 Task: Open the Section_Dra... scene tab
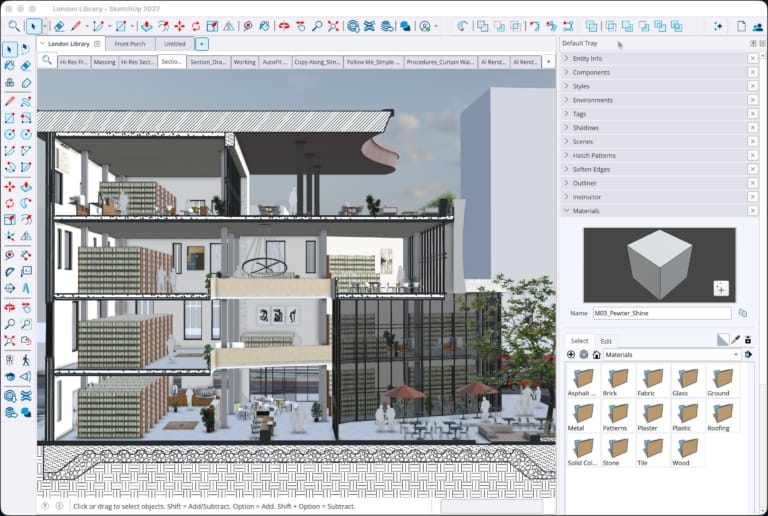[x=208, y=62]
